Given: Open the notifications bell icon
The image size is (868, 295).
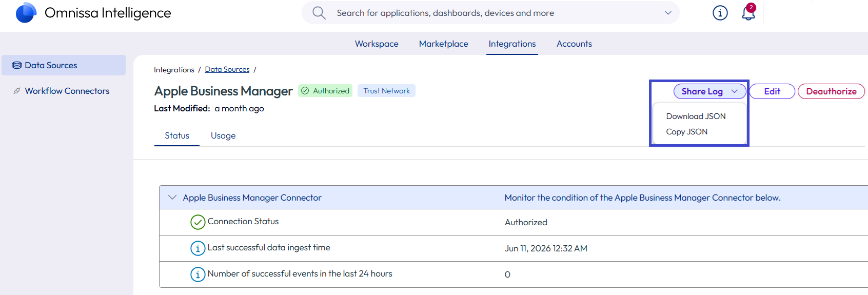Looking at the screenshot, I should (748, 13).
